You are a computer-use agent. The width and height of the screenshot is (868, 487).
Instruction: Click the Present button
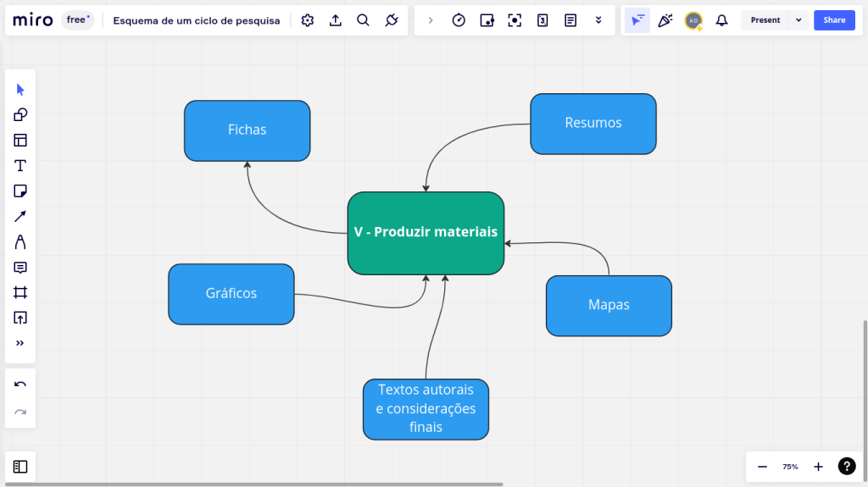coord(765,20)
